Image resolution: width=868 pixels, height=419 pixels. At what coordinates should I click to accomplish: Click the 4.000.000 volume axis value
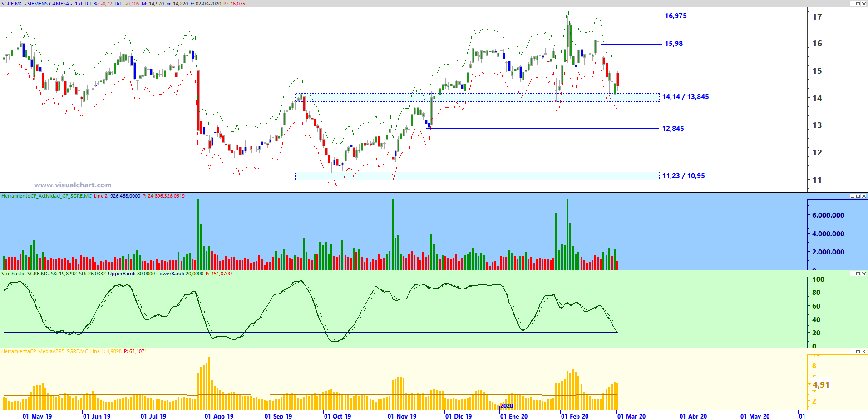click(x=829, y=234)
